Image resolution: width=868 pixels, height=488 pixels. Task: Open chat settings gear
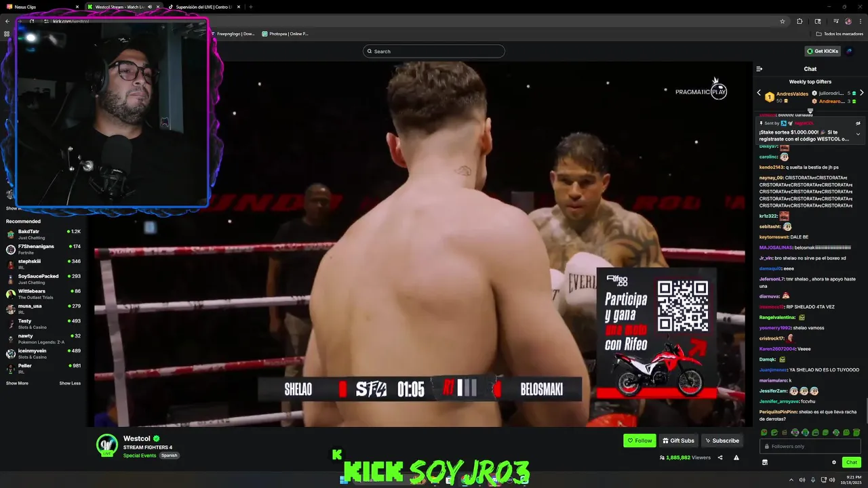point(834,462)
